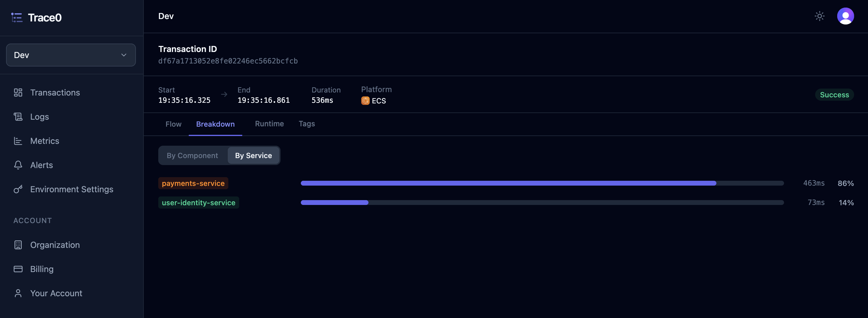The height and width of the screenshot is (318, 868).
Task: Switch to the Runtime tab
Action: point(269,124)
